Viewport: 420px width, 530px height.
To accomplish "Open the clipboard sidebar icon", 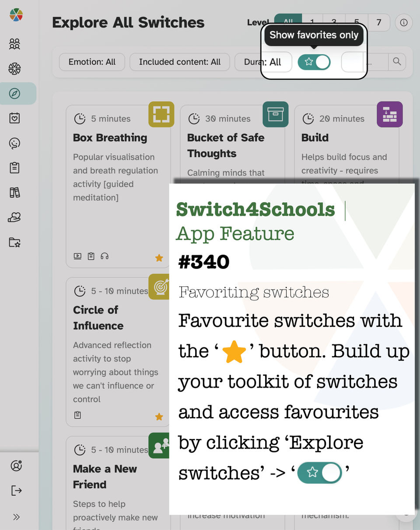I will pyautogui.click(x=15, y=167).
